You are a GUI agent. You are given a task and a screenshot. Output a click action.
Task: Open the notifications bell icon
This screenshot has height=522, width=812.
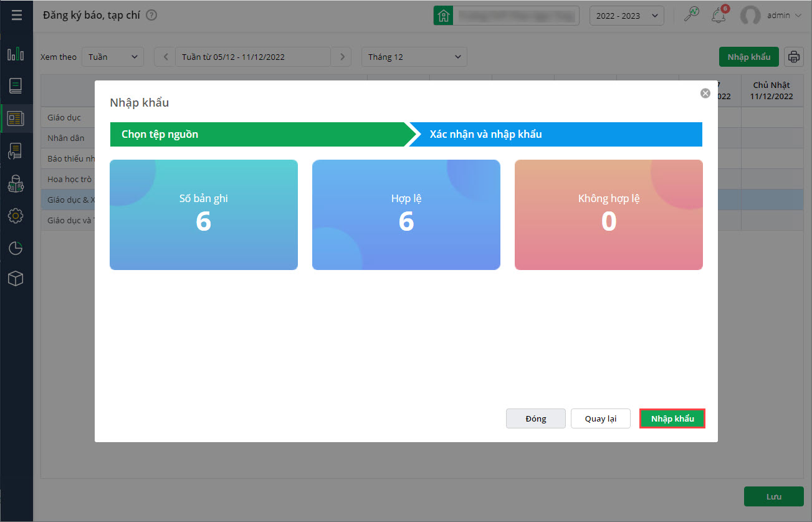tap(719, 15)
